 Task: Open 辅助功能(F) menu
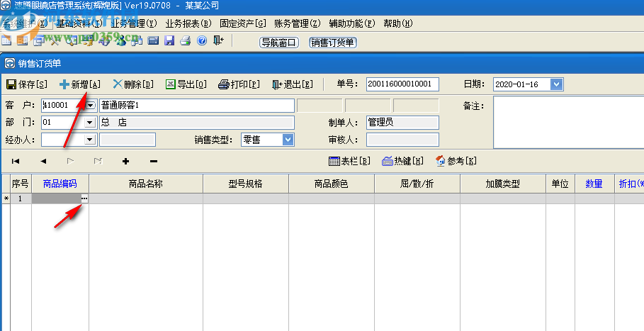pyautogui.click(x=352, y=23)
